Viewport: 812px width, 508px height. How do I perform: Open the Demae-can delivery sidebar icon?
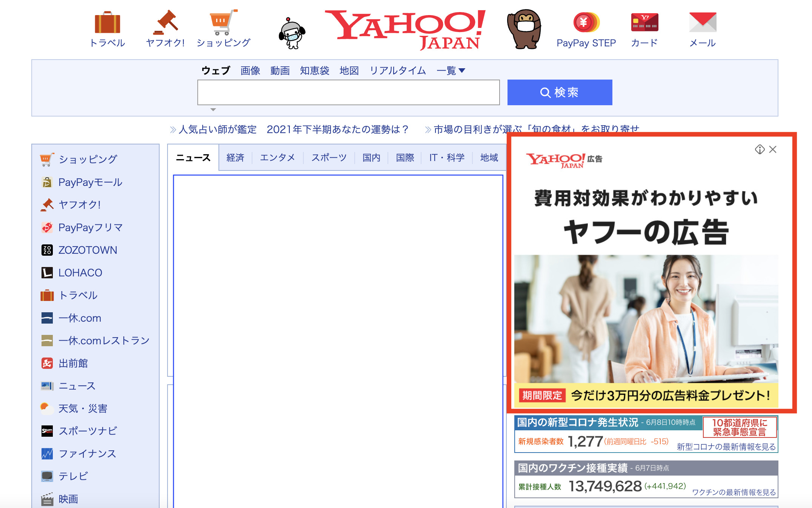[47, 363]
